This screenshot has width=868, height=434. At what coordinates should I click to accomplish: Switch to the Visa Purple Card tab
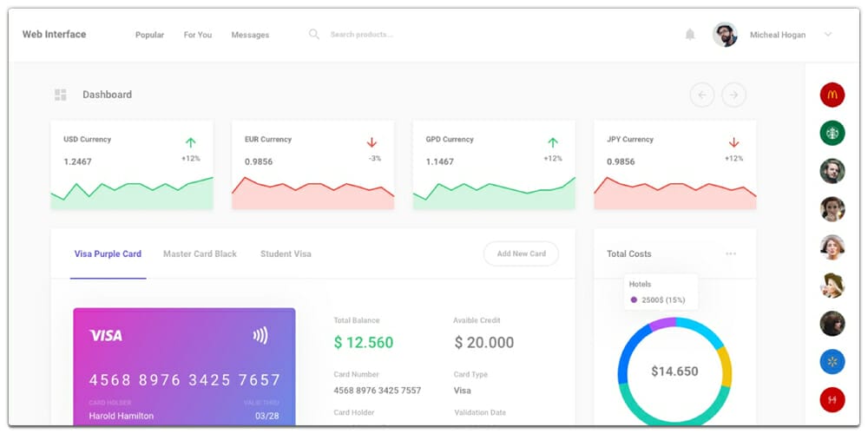click(108, 254)
